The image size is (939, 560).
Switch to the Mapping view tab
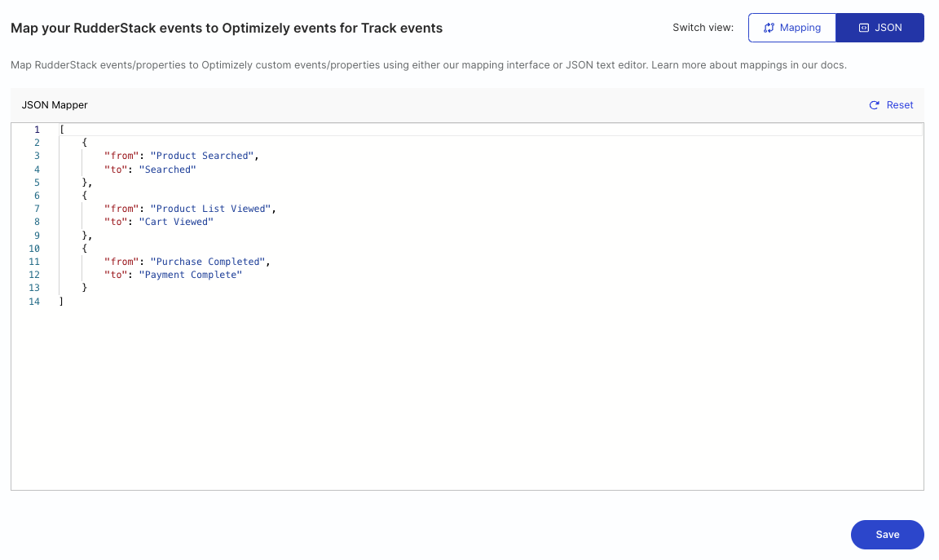(791, 28)
